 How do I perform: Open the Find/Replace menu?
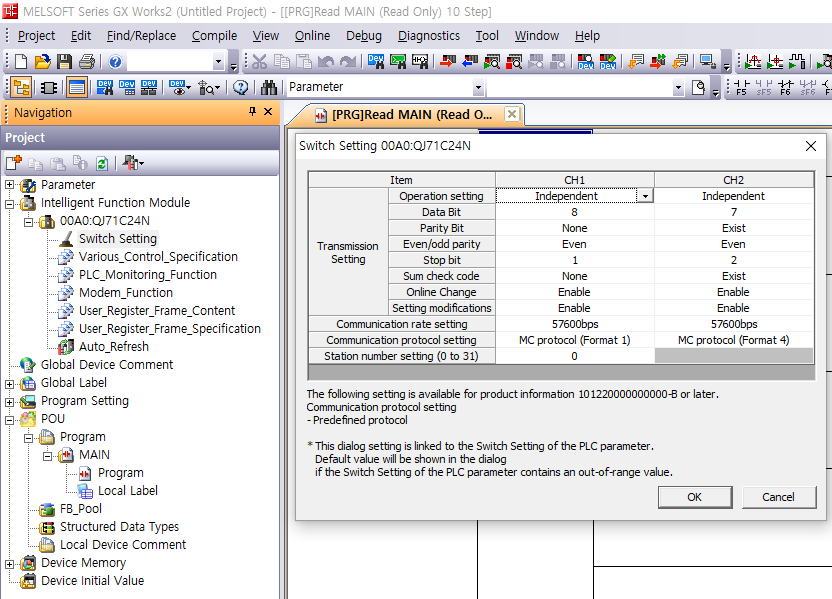click(141, 36)
